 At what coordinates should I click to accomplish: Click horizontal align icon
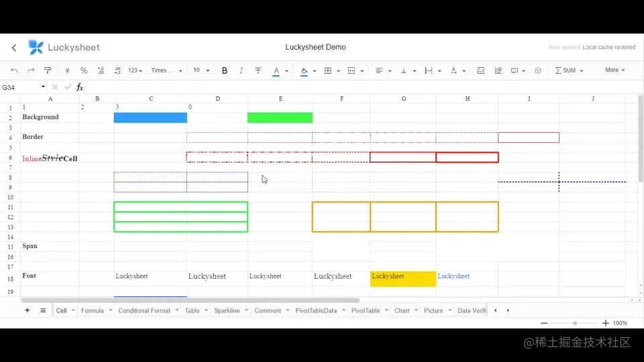379,70
